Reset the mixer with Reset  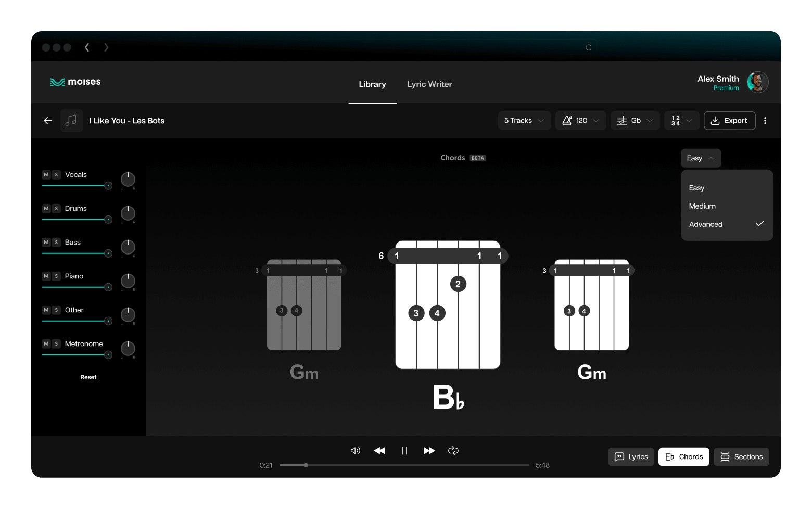click(x=88, y=377)
